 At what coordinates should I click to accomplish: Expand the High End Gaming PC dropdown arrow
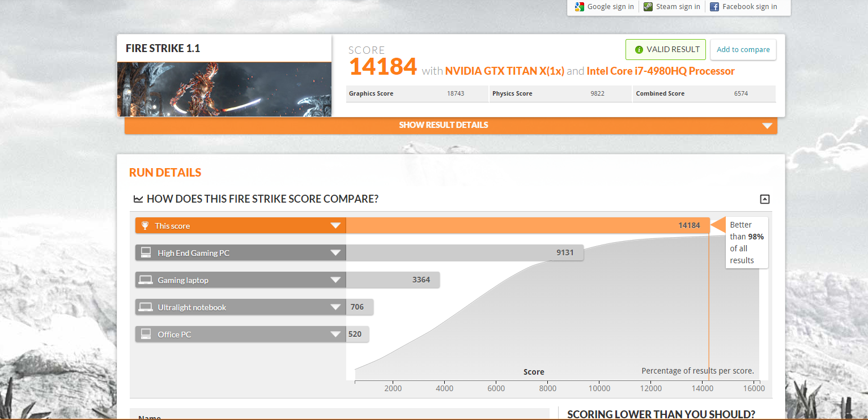click(x=335, y=252)
